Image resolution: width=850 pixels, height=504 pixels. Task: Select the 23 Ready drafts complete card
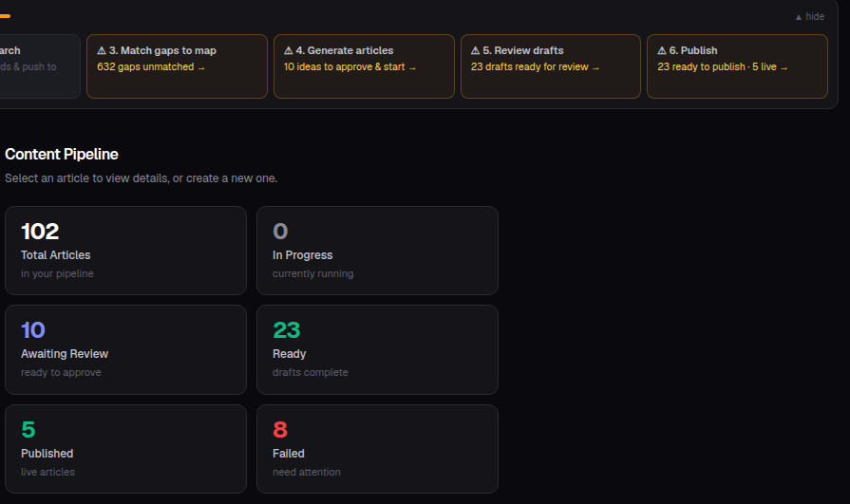[x=377, y=349]
